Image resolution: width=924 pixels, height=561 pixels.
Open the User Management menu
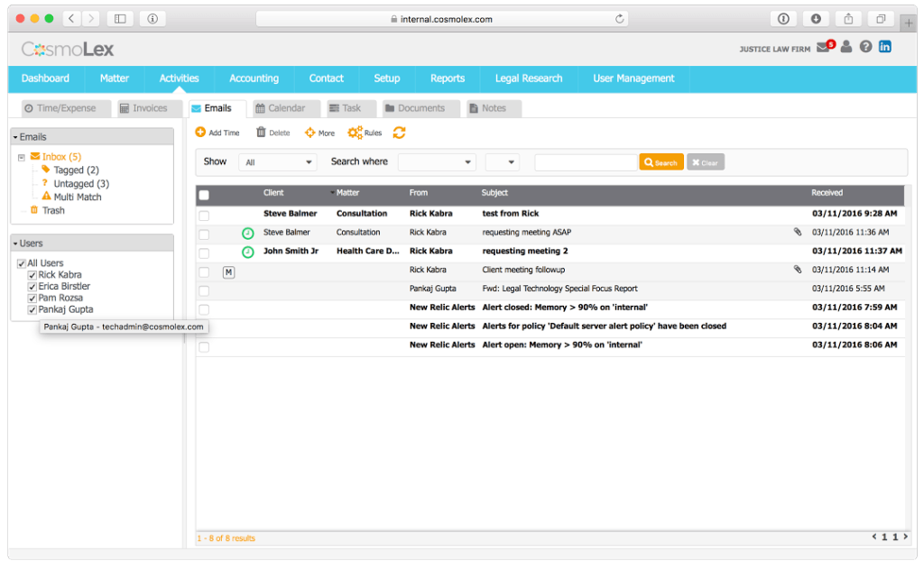pos(633,78)
